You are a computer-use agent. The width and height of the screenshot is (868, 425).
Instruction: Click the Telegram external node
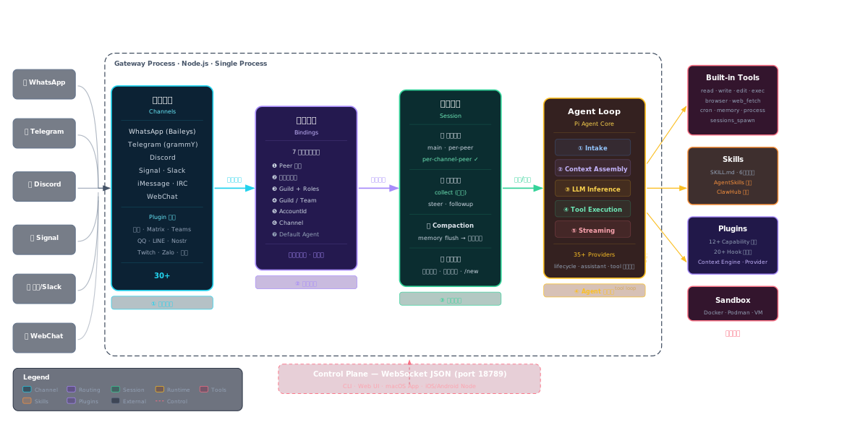[44, 133]
